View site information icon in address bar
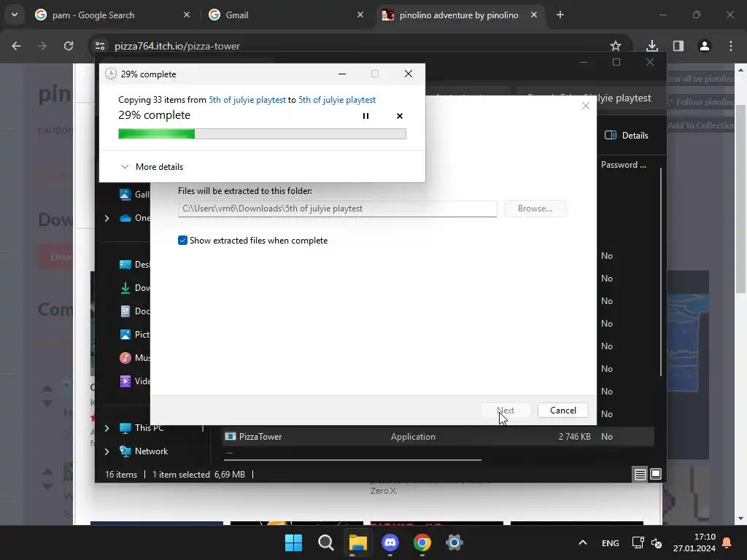This screenshot has width=747, height=560. [x=99, y=46]
